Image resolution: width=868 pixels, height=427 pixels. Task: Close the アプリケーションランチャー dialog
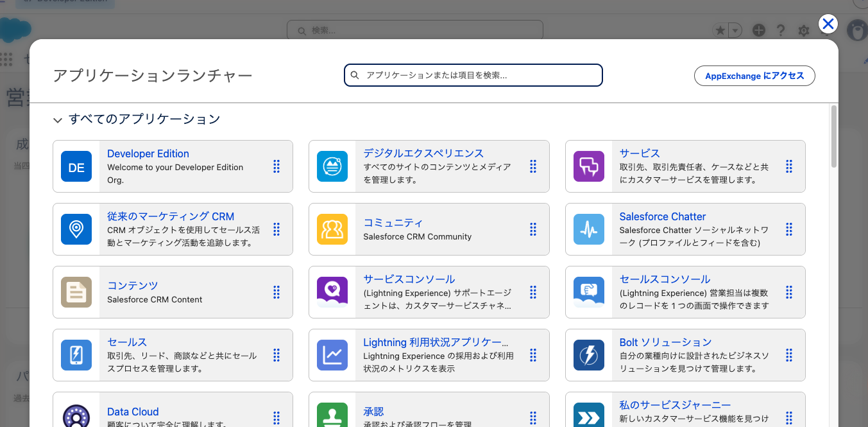[828, 24]
